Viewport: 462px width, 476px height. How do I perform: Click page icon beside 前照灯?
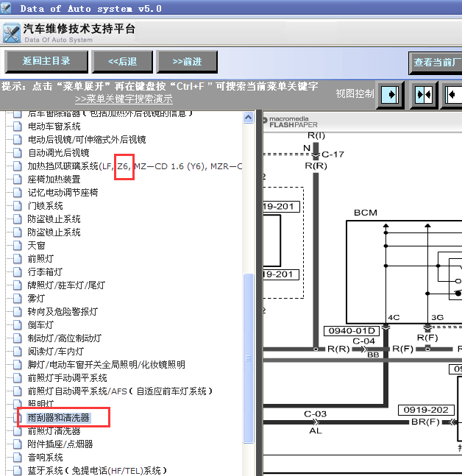(18, 259)
